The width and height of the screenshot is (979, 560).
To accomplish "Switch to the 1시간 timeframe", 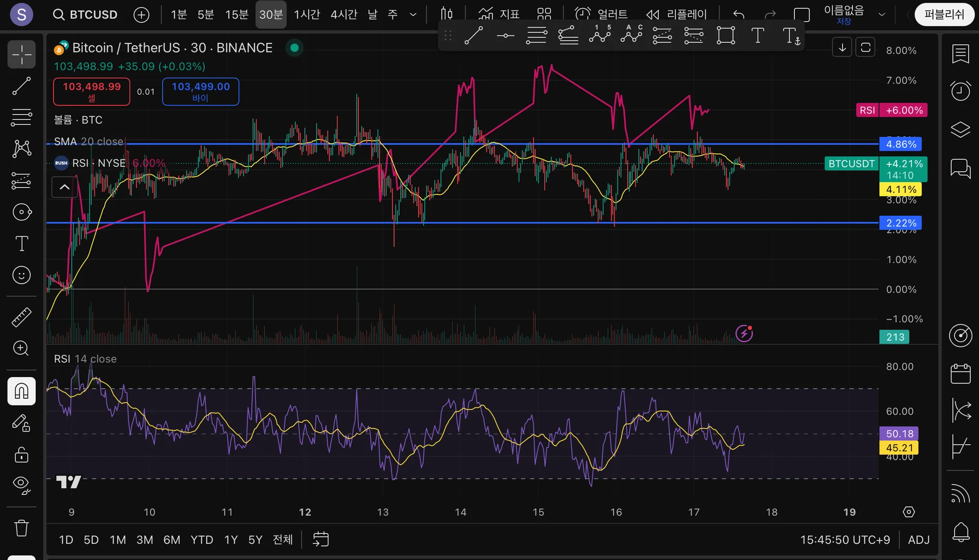I will pyautogui.click(x=306, y=15).
